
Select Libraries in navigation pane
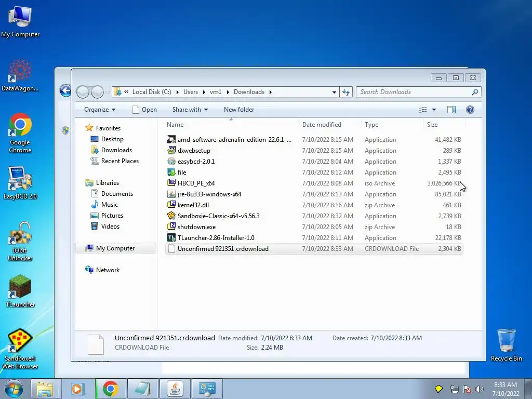coord(102,182)
